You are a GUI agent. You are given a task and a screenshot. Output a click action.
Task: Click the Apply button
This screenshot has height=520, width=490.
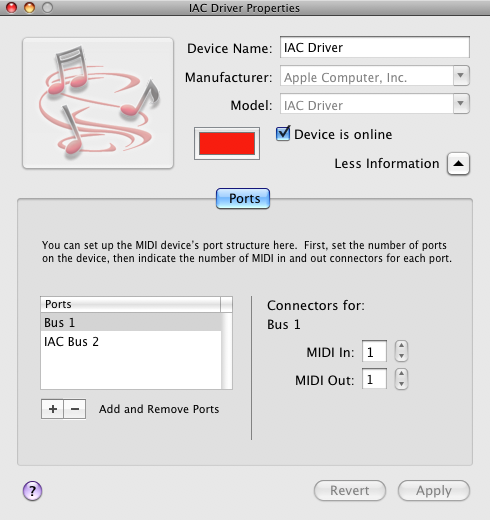coord(434,490)
